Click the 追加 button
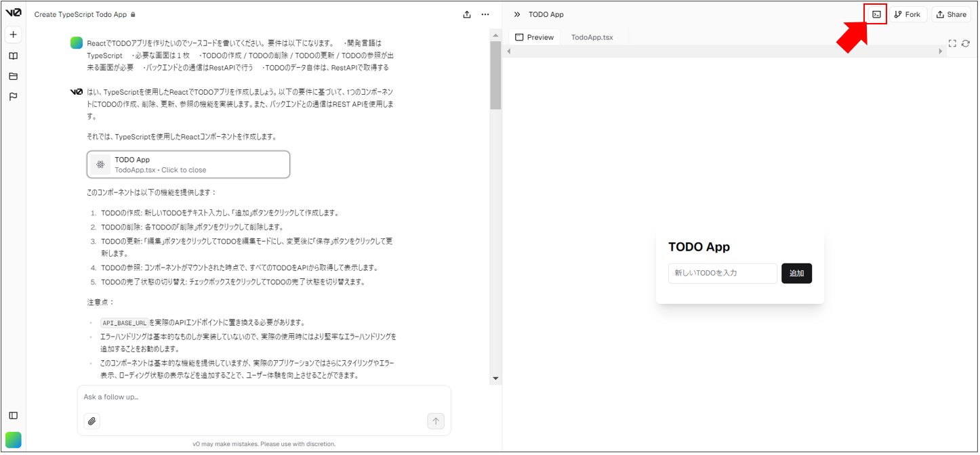The width and height of the screenshot is (980, 455). tap(796, 274)
